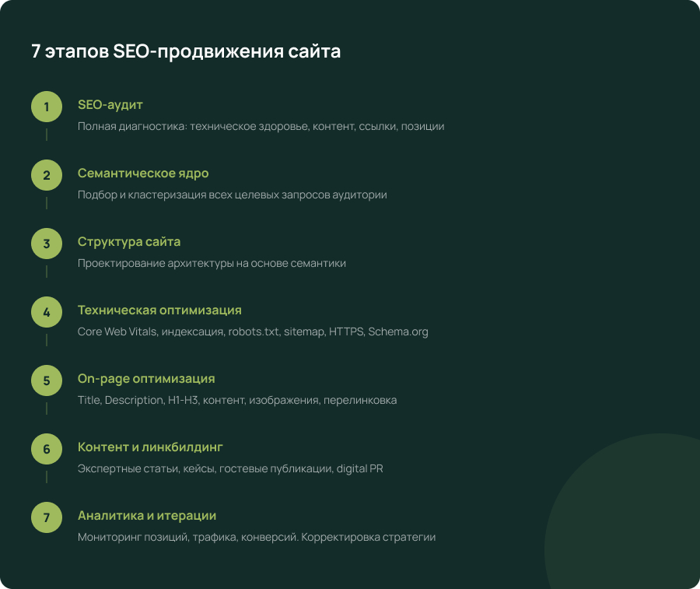The height and width of the screenshot is (589, 700).
Task: Click the description 'Проектирование архитектуры на основе семантики'
Action: coord(212,263)
